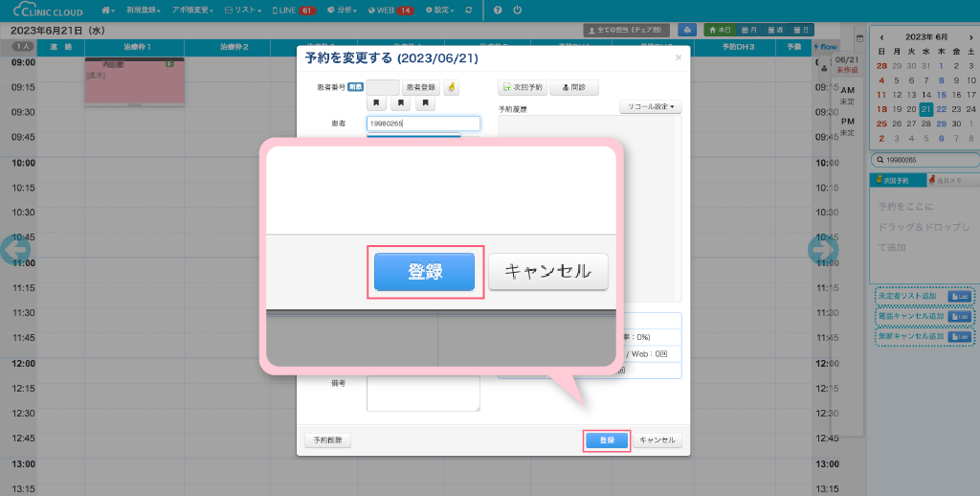This screenshot has width=980, height=496.
Task: Click the 次回予約 button in dialog
Action: coord(523,87)
